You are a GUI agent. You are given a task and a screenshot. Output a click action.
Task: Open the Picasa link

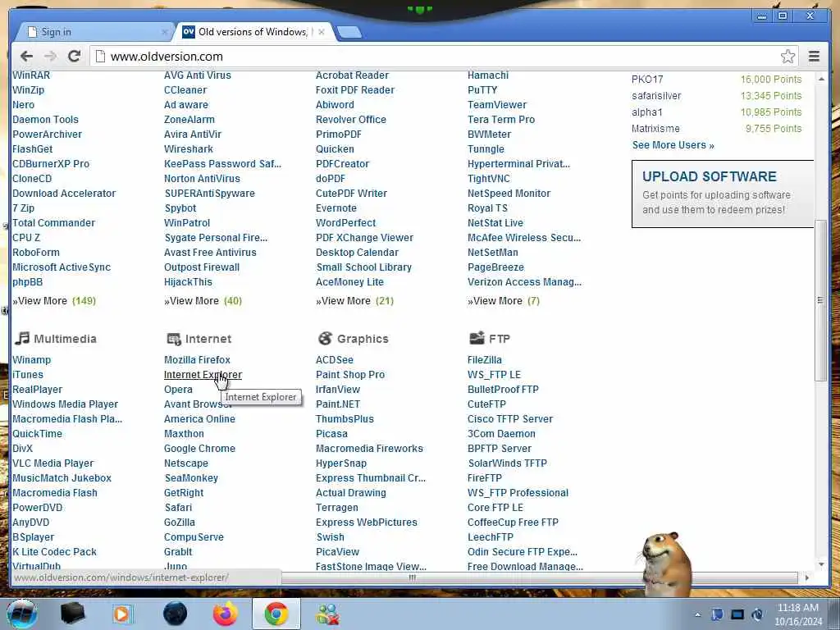pyautogui.click(x=331, y=434)
